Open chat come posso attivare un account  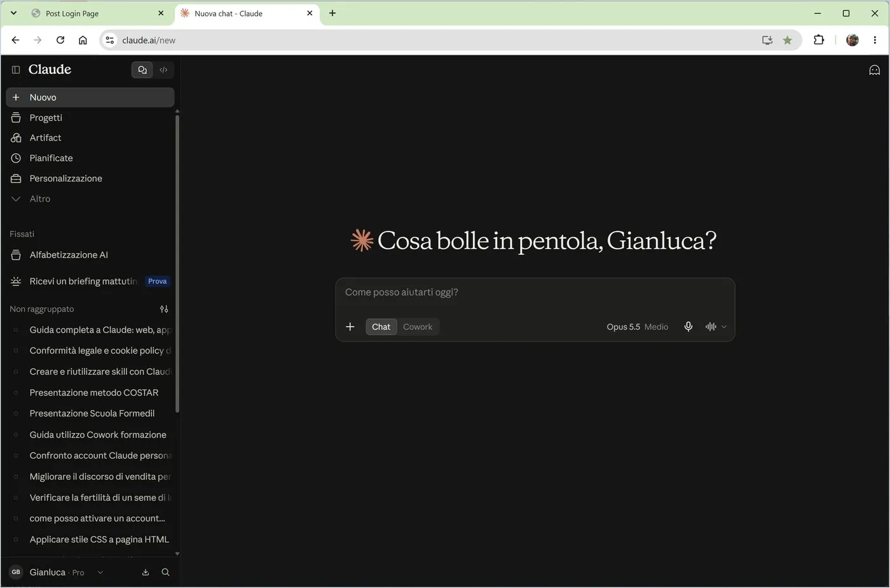(90, 519)
